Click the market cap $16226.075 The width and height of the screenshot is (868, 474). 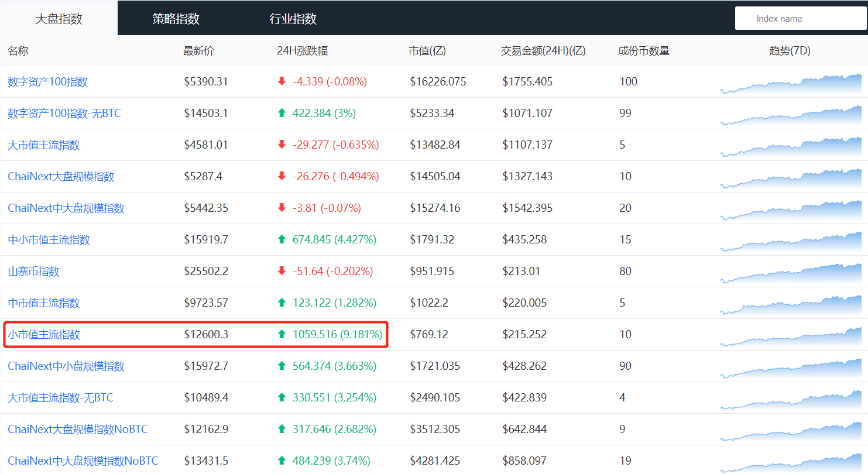coord(438,82)
